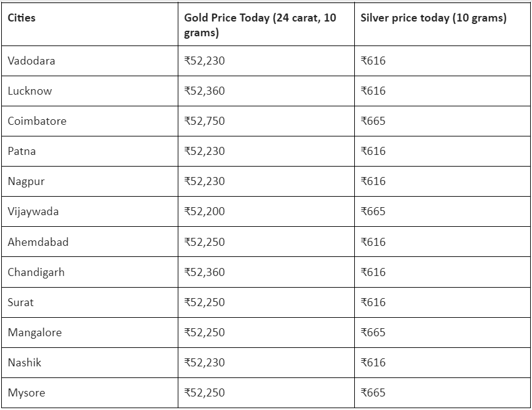Click Mangalore's silver price cell
The image size is (532, 410).
(x=373, y=332)
